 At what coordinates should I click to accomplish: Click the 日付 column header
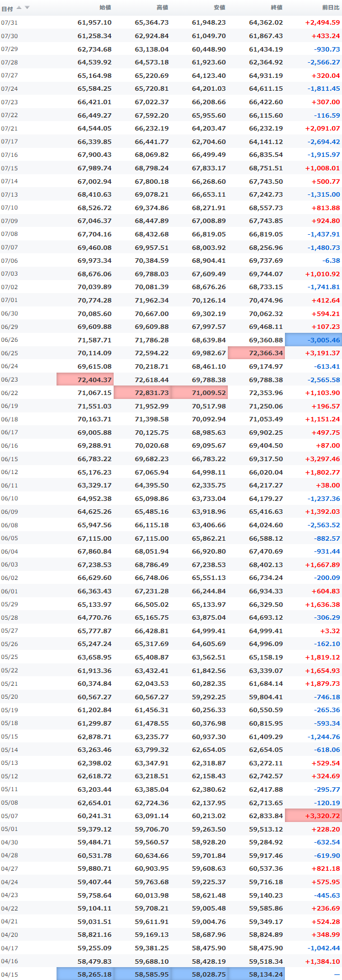pyautogui.click(x=7, y=8)
